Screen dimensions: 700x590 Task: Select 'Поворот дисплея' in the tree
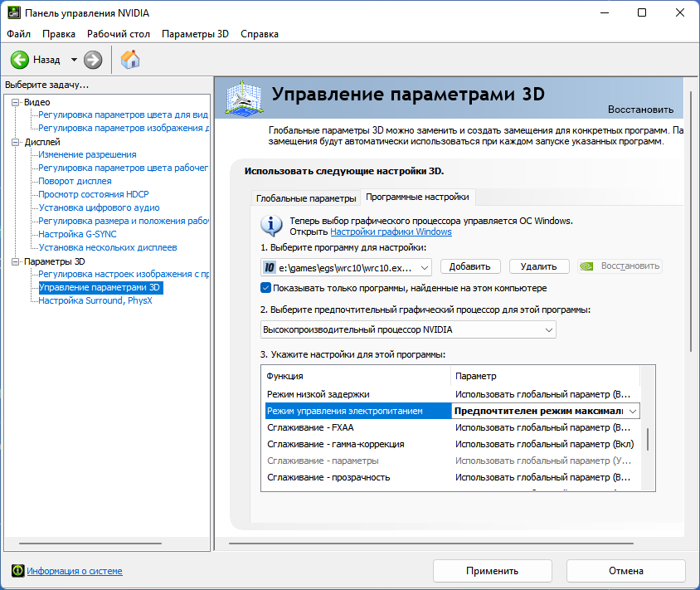75,182
